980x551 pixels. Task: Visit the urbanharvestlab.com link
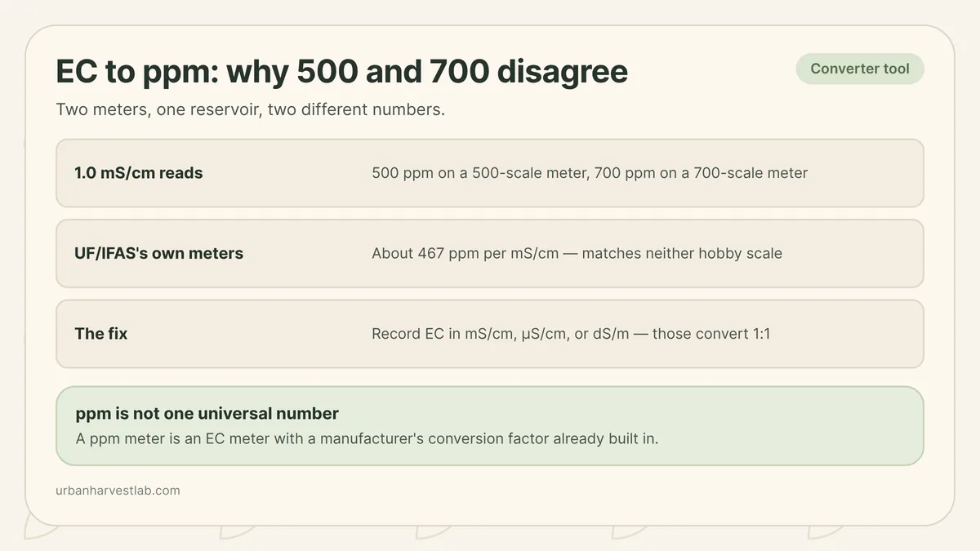[x=118, y=491]
